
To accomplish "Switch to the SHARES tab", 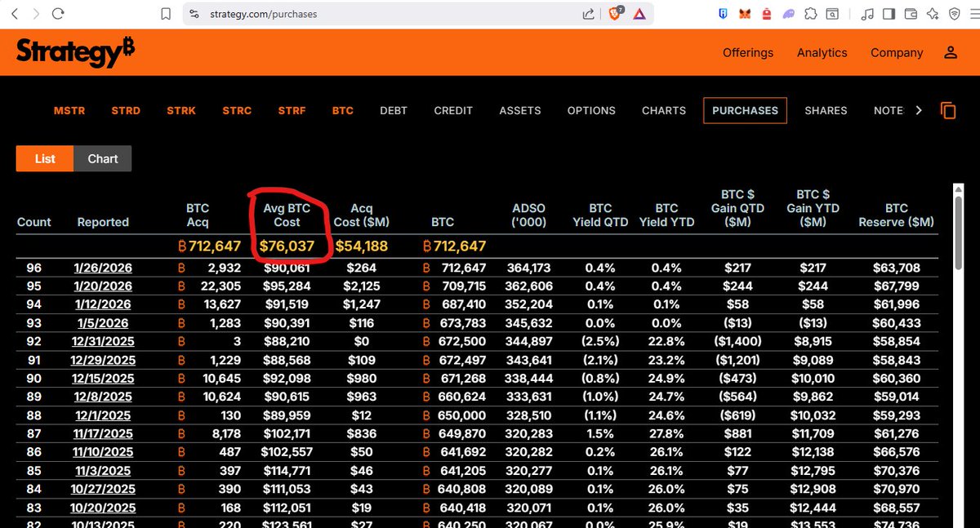I will (826, 110).
